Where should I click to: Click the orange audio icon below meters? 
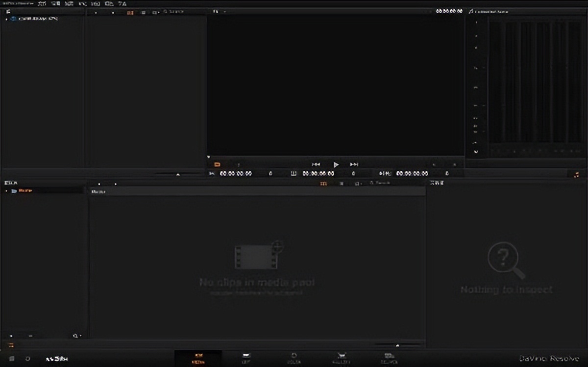[576, 174]
